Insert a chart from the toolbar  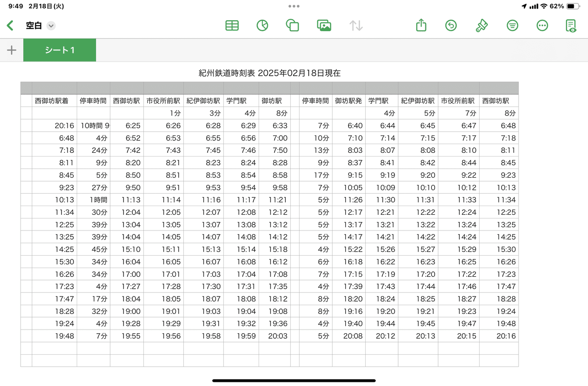pos(262,26)
